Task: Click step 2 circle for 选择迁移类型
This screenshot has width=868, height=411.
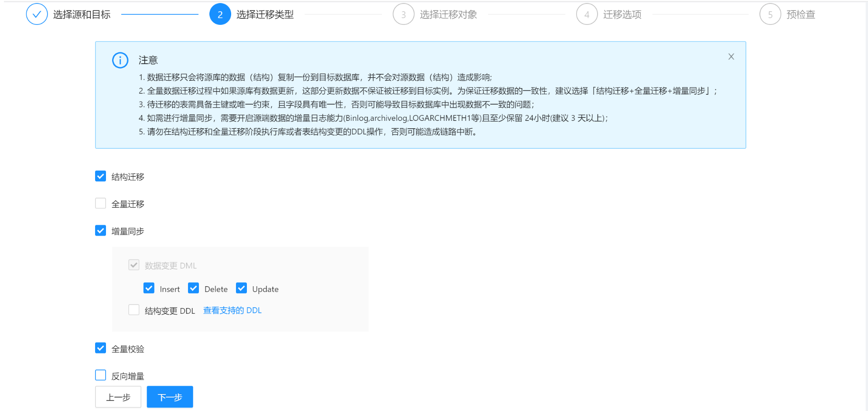Action: [x=220, y=14]
